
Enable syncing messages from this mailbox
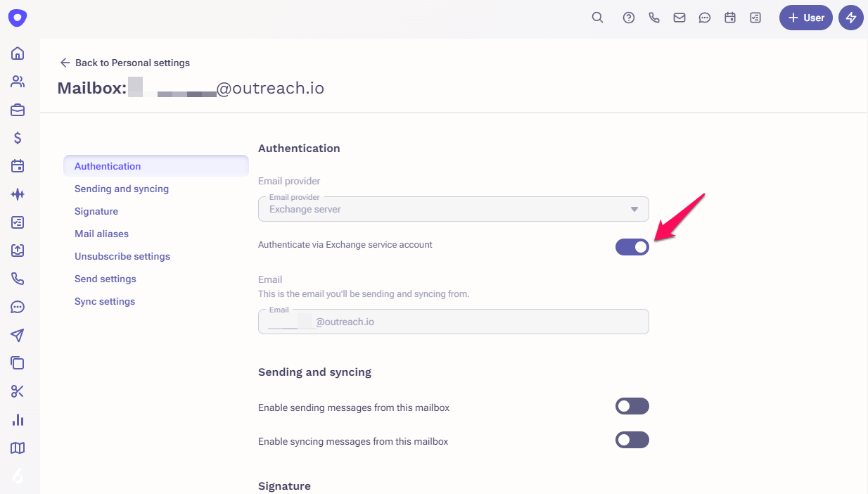632,440
